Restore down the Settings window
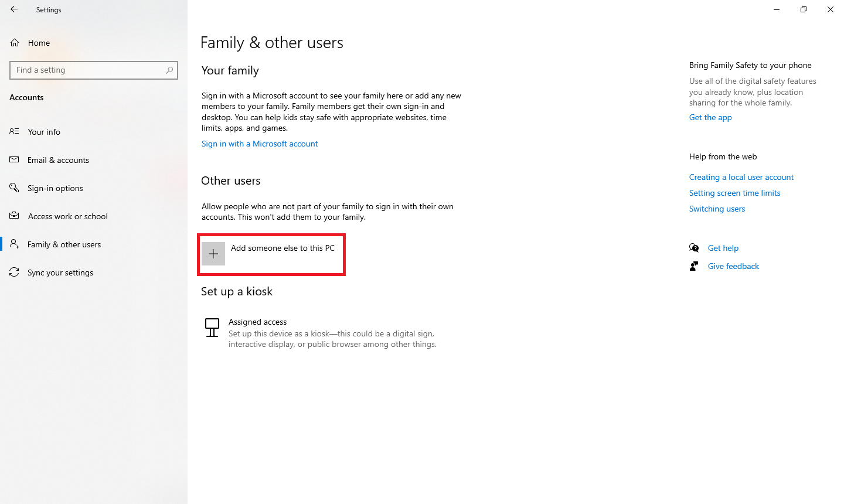 click(804, 9)
